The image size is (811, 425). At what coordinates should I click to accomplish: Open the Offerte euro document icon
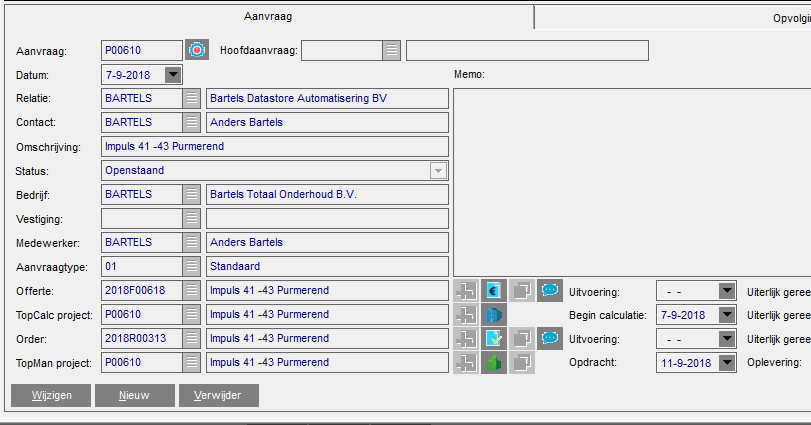[494, 291]
